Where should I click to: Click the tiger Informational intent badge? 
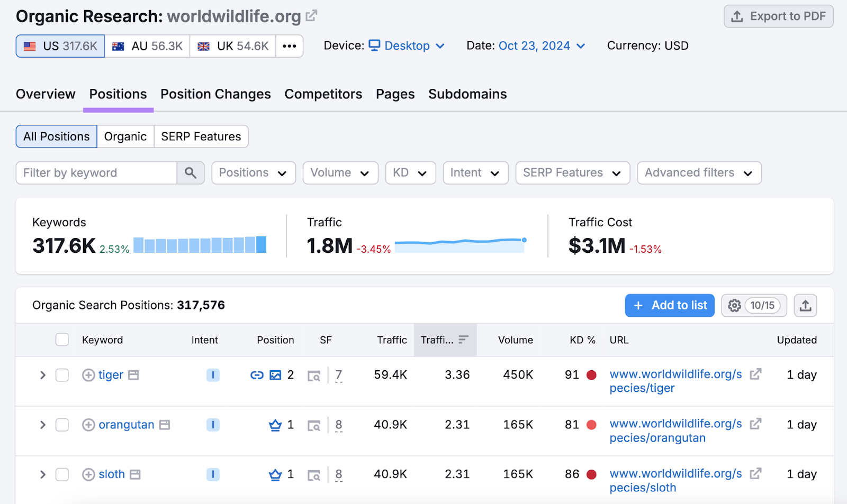pyautogui.click(x=213, y=375)
